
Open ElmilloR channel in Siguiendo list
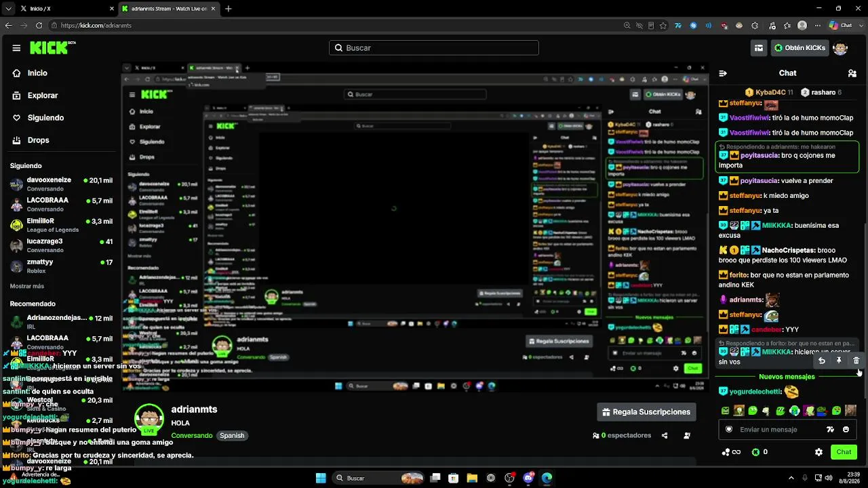[61, 225]
